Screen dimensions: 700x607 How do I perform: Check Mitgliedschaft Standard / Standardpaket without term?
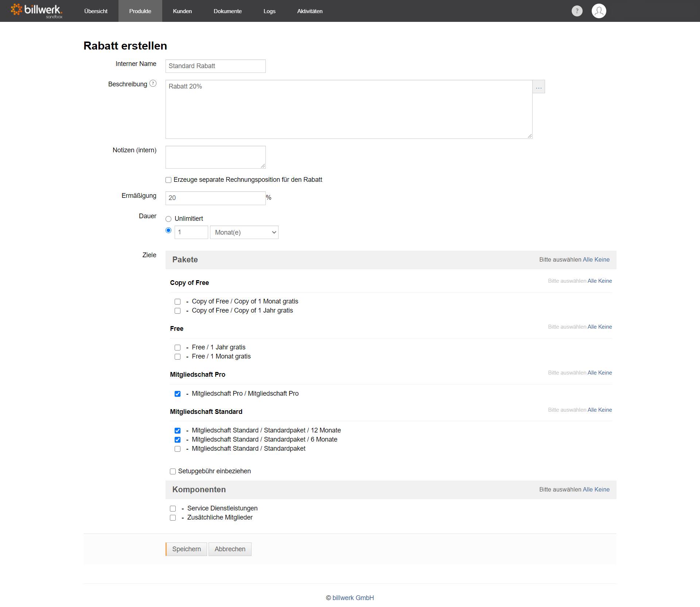click(178, 449)
